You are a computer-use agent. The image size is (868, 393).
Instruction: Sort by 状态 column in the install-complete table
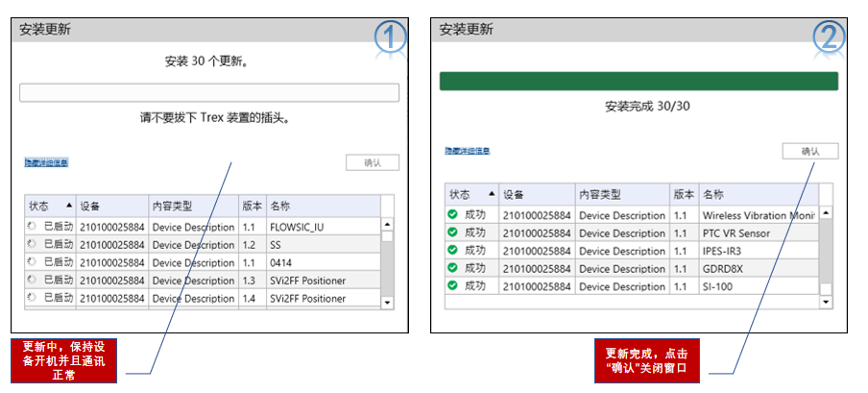point(470,193)
